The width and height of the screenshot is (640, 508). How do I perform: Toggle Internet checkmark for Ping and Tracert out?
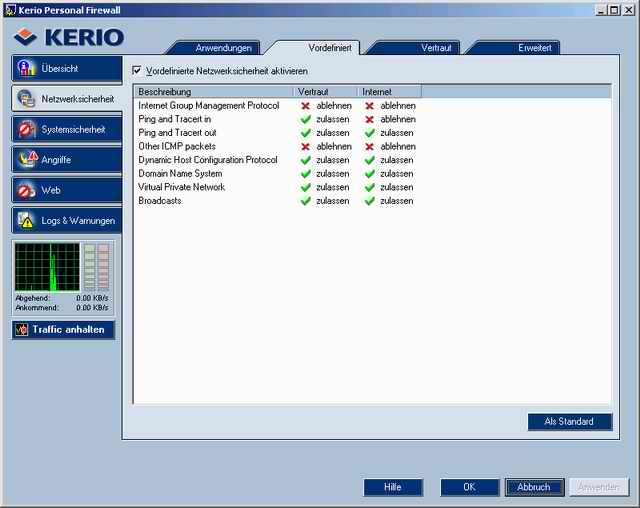[x=369, y=133]
